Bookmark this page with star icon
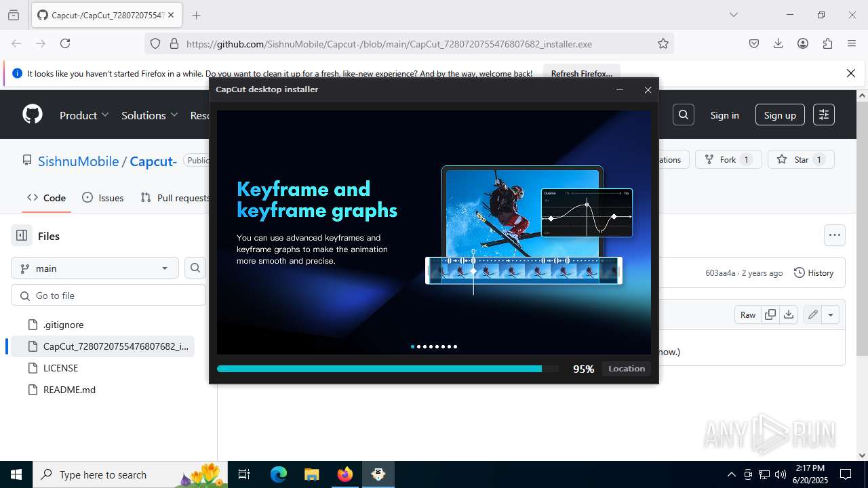Screen dimensions: 868x488 coord(663,43)
